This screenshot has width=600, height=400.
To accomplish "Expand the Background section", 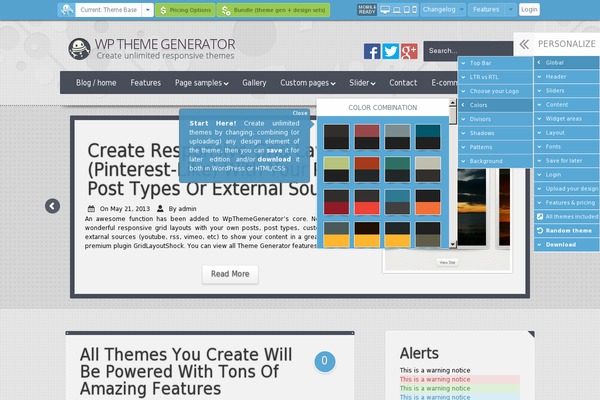I will point(495,161).
